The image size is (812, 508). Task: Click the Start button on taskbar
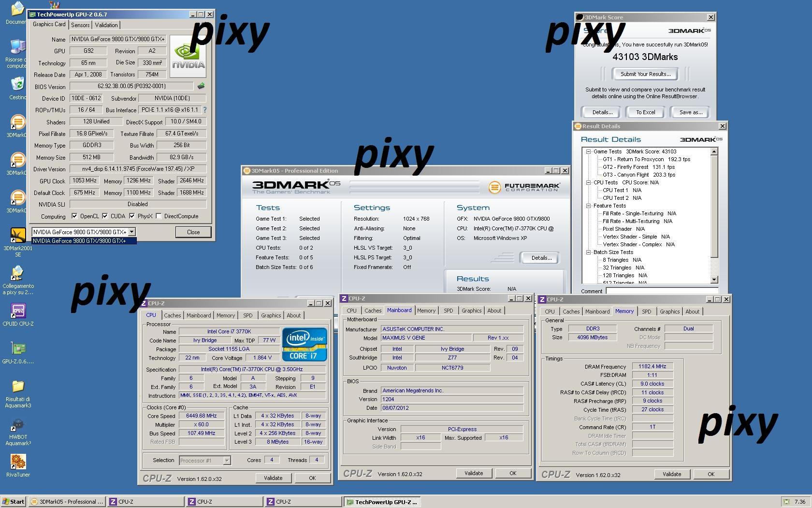(14, 502)
